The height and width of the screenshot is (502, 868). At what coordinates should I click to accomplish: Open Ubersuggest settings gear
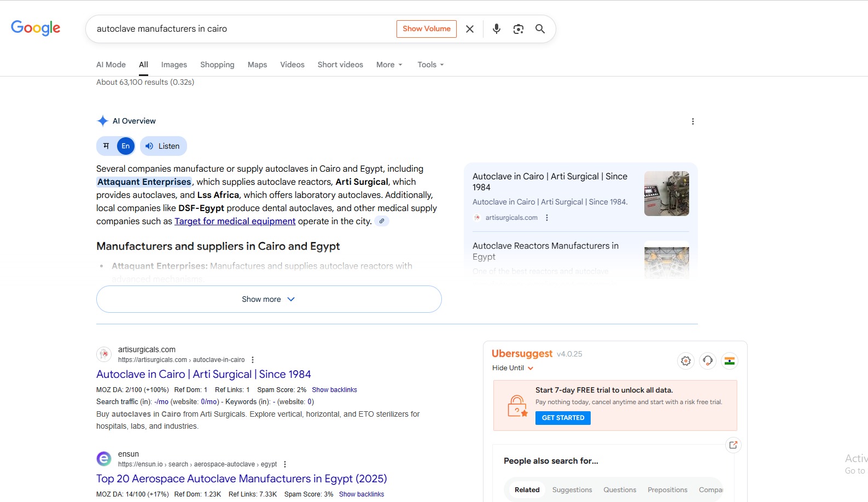tap(686, 361)
